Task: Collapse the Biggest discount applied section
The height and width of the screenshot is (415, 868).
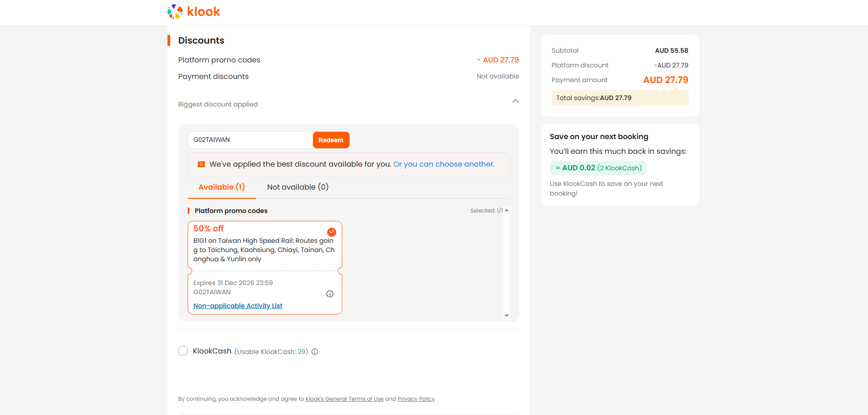Action: pyautogui.click(x=516, y=101)
